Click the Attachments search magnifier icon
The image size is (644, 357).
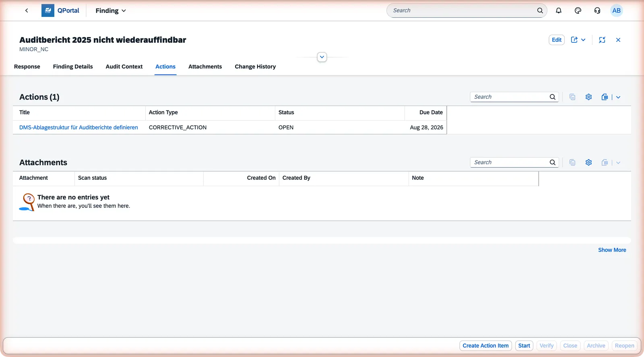pos(553,162)
